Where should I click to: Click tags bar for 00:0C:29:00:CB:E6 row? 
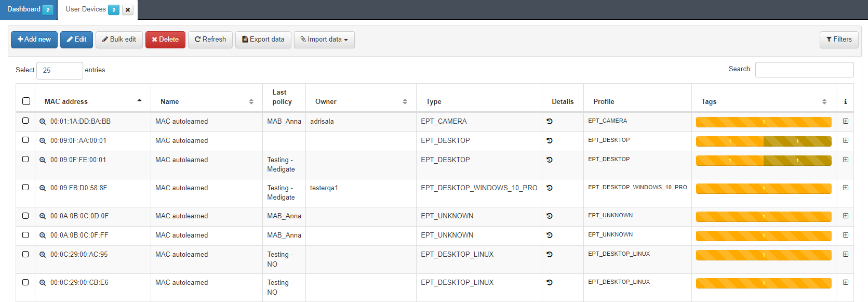pos(764,283)
